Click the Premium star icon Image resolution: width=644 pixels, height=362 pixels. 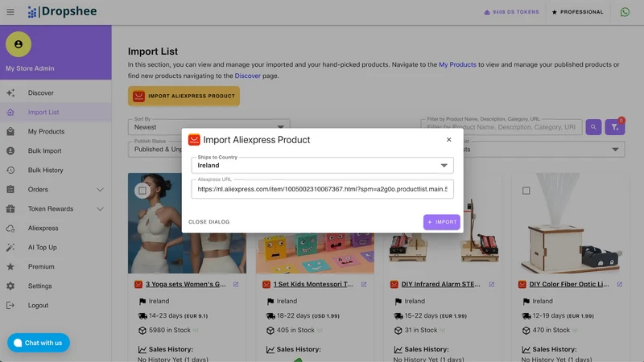10,266
